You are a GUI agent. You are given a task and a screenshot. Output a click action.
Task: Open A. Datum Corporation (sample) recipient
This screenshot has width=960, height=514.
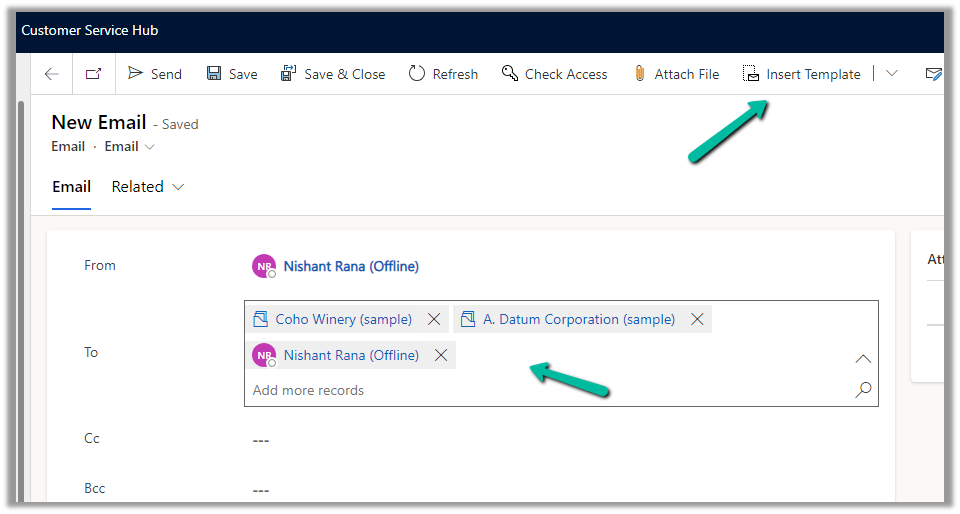[x=579, y=319]
